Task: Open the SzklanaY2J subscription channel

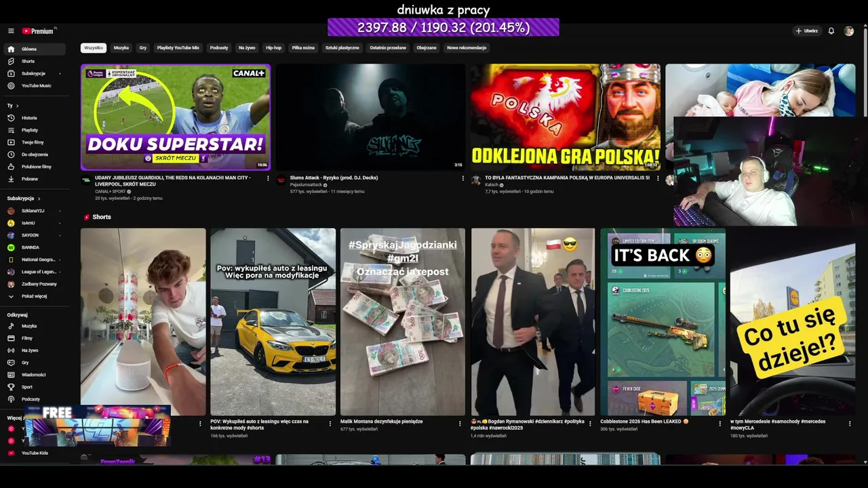Action: pyautogui.click(x=34, y=211)
